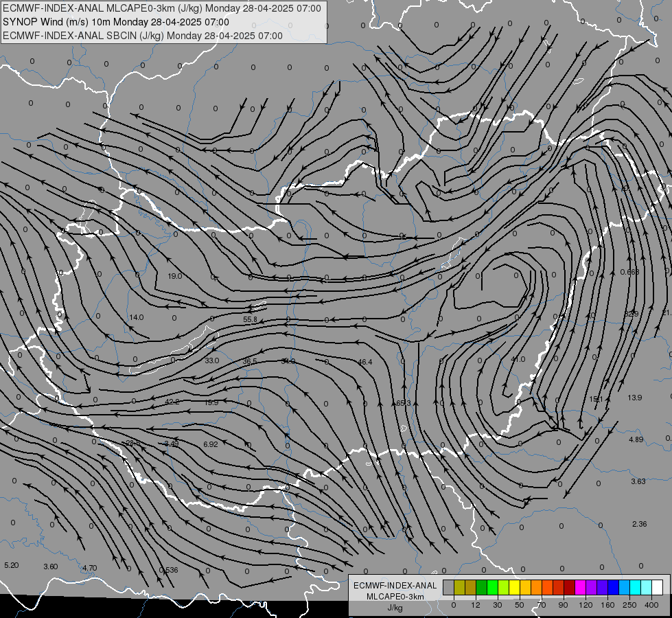
Task: Click the map value 6.92
Action: point(211,444)
